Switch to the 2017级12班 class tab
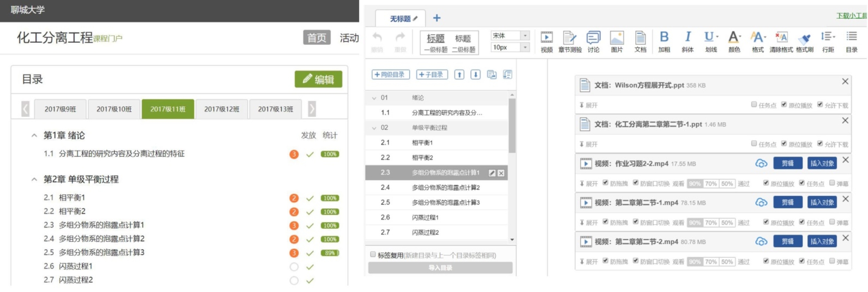 pos(222,109)
